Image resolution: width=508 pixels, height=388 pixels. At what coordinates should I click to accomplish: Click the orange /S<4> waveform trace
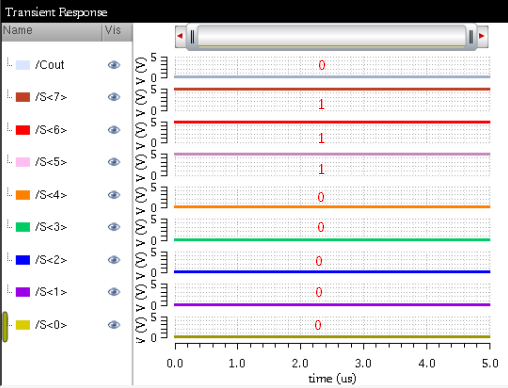point(332,207)
